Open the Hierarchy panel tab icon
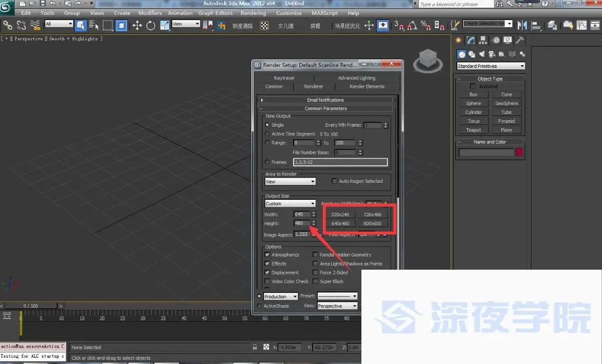The height and width of the screenshot is (364, 602). pos(483,40)
